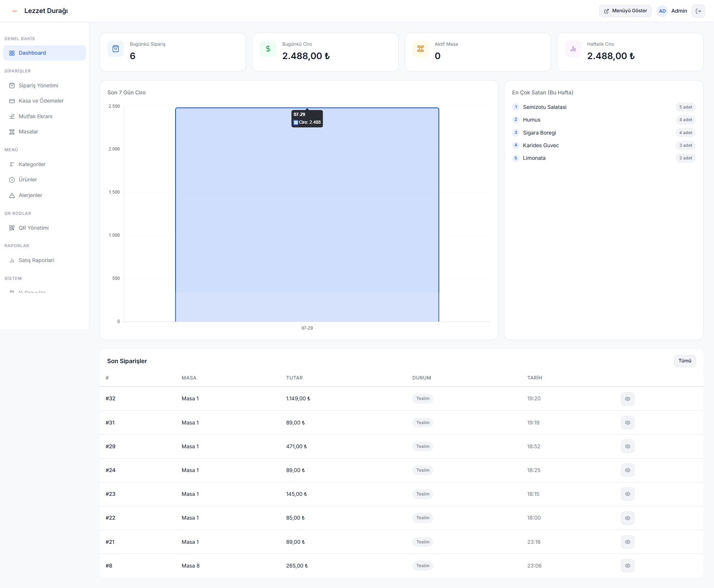The height and width of the screenshot is (588, 714).
Task: Click Karides Guvec in top sellers
Action: click(x=541, y=145)
